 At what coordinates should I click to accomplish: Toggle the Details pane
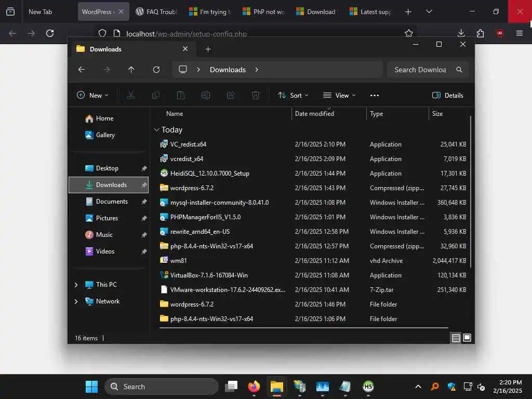[x=448, y=96]
